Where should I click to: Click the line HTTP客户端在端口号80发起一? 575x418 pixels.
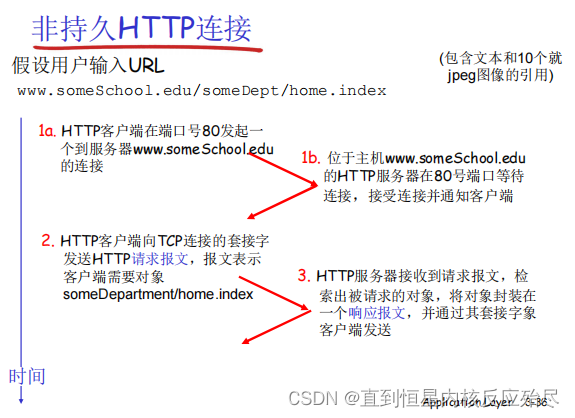pos(162,131)
